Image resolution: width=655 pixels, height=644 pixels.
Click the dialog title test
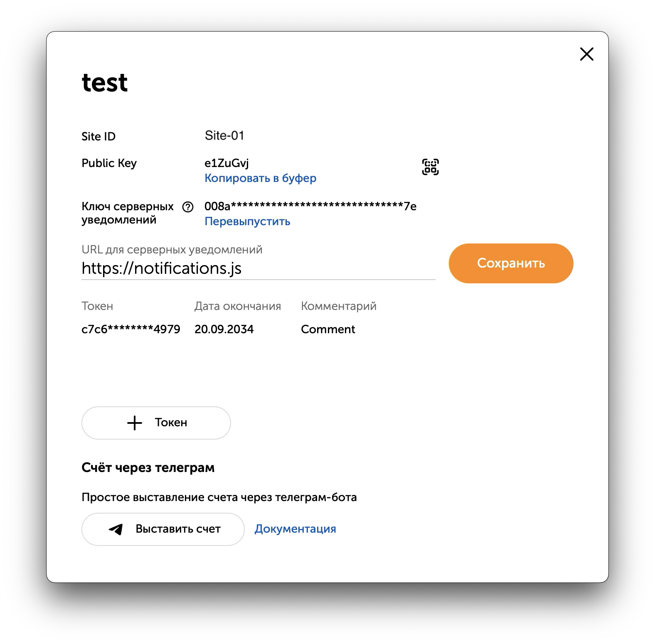click(x=105, y=82)
